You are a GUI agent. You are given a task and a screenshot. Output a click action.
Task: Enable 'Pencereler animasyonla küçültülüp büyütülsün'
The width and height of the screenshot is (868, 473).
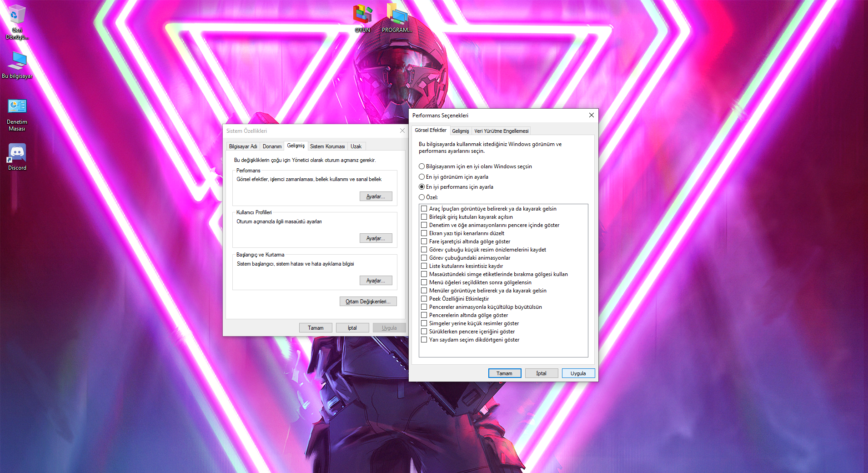pos(424,307)
